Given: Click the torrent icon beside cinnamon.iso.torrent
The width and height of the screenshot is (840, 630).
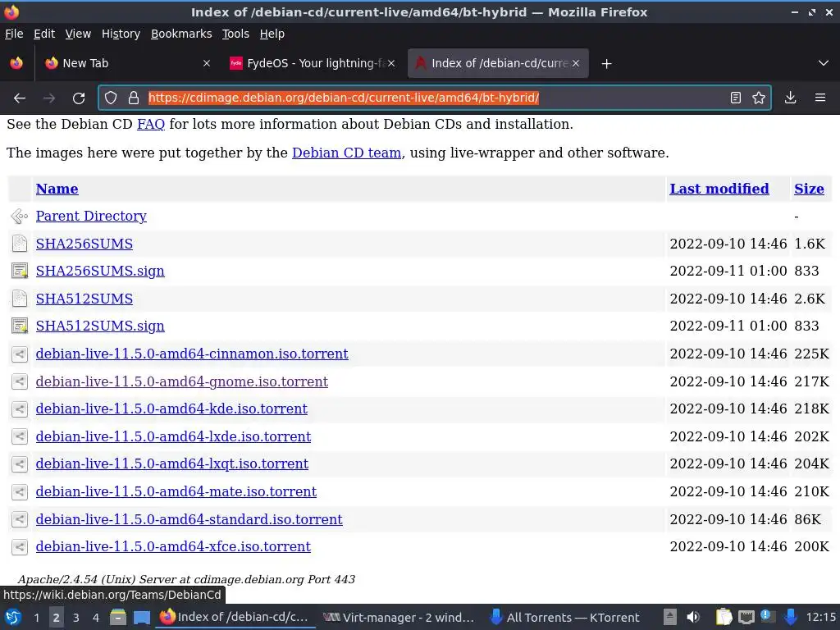Looking at the screenshot, I should [x=20, y=354].
